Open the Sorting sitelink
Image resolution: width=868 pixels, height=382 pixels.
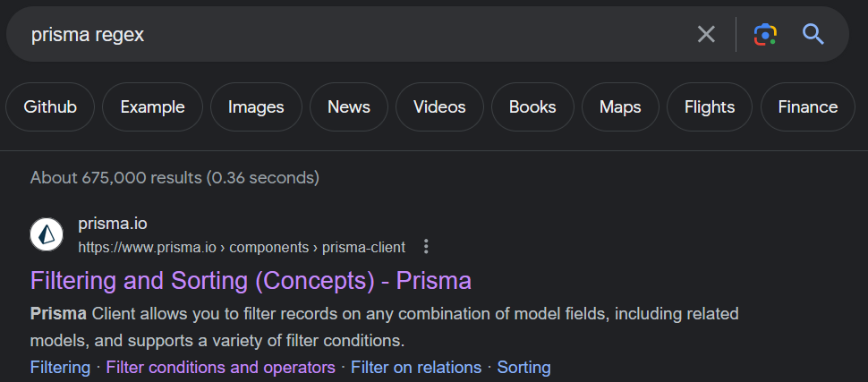click(x=523, y=367)
